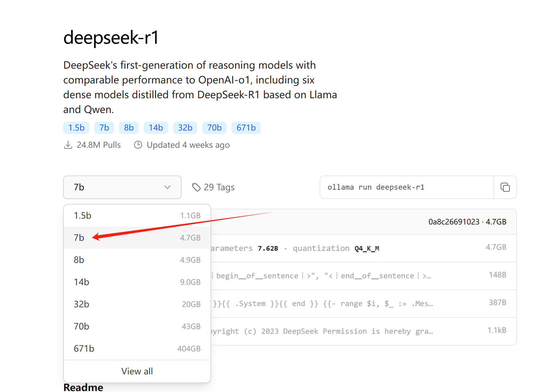The image size is (557, 392).
Task: Click the 32b blue tag badge
Action: pyautogui.click(x=185, y=128)
